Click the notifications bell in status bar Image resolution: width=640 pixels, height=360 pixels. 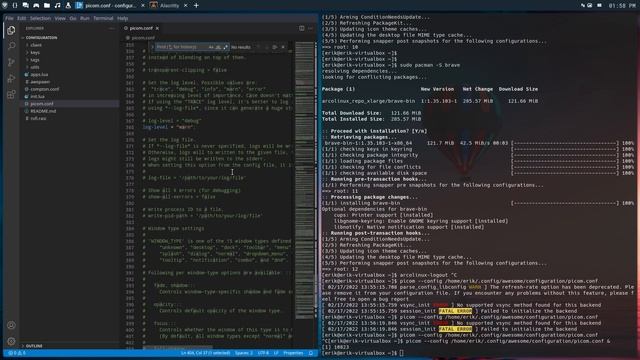(x=311, y=353)
